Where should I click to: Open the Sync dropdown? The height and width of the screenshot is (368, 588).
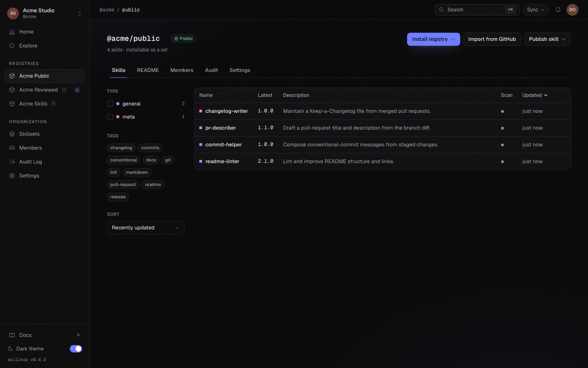(536, 10)
